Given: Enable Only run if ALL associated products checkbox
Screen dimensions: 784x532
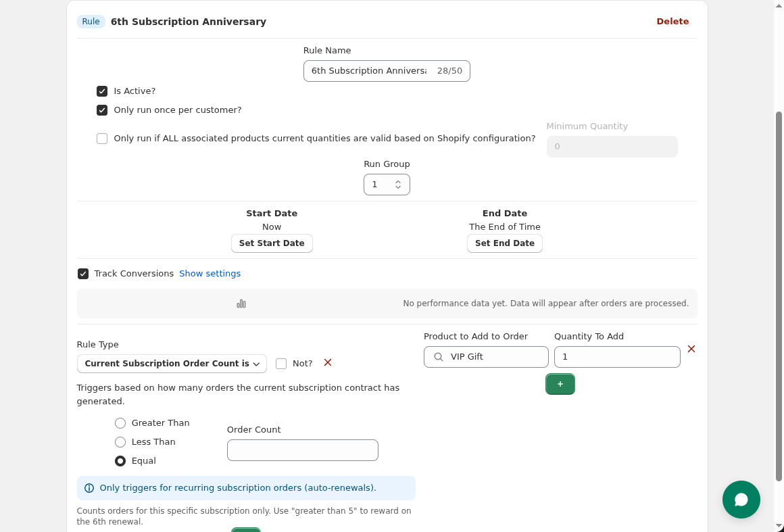Looking at the screenshot, I should pos(102,138).
